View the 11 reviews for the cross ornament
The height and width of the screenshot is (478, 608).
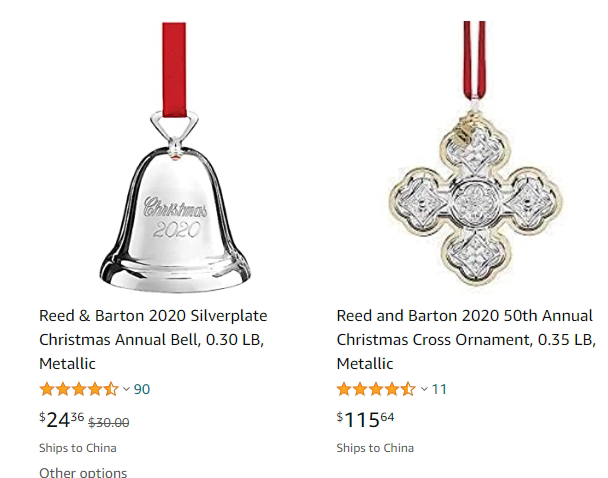coord(439,389)
